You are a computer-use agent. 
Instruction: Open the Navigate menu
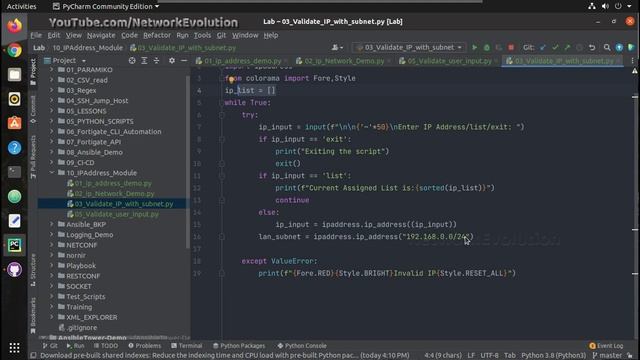(101, 36)
